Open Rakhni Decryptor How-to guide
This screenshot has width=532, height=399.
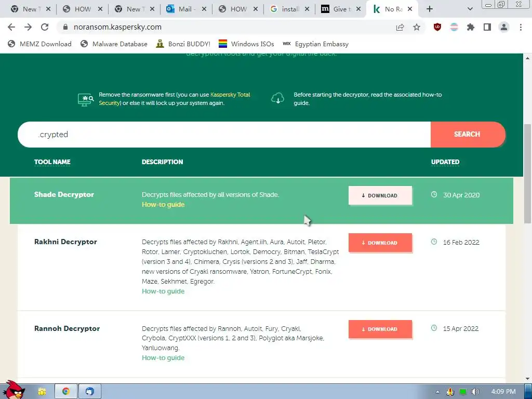[x=163, y=291]
